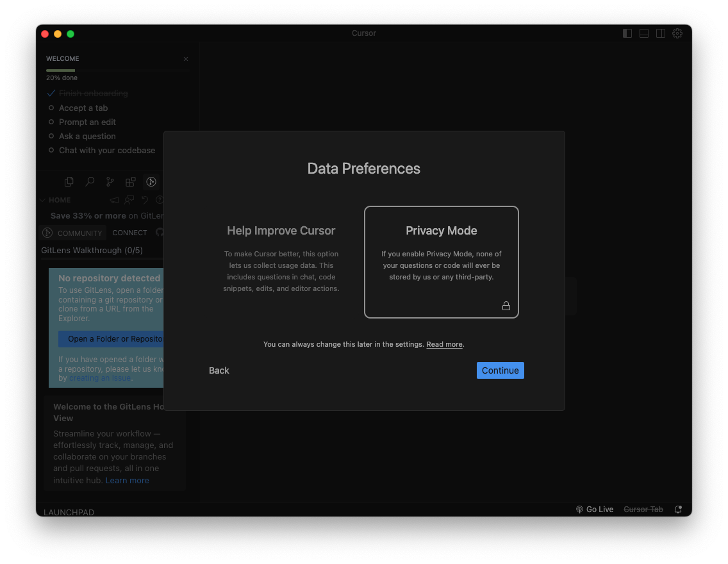Open the Source Control icon
728x564 pixels.
pyautogui.click(x=110, y=182)
